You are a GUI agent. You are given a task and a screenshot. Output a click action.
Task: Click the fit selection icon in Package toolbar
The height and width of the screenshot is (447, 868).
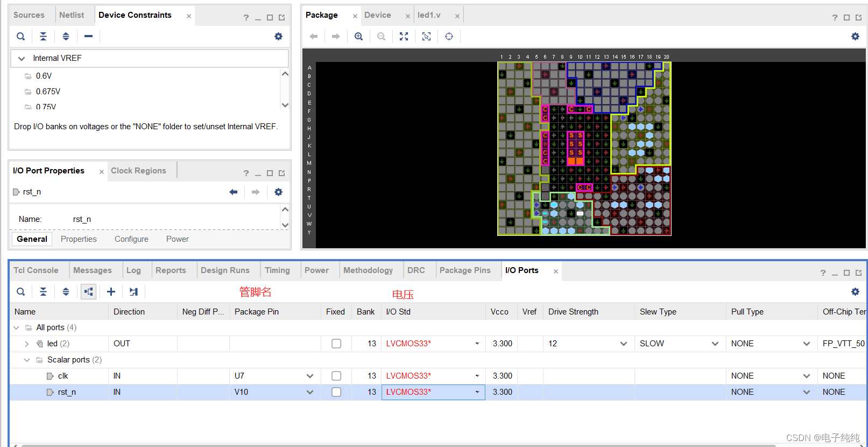(426, 37)
